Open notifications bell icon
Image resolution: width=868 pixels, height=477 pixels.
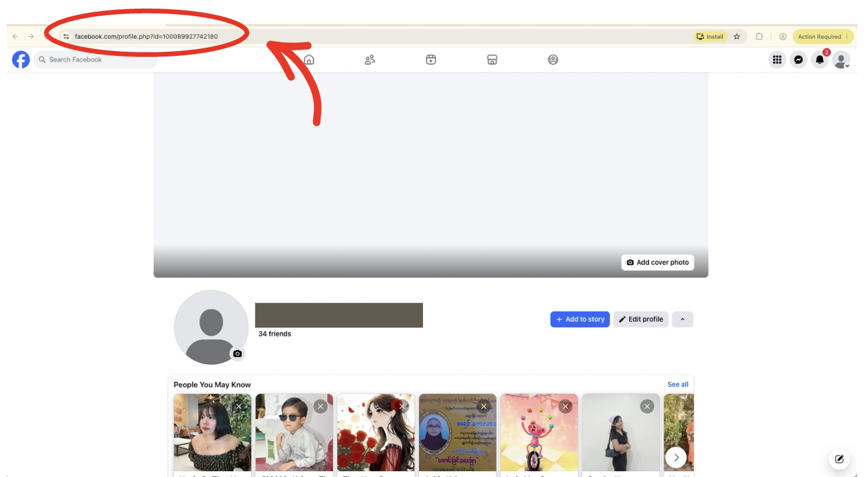[820, 59]
